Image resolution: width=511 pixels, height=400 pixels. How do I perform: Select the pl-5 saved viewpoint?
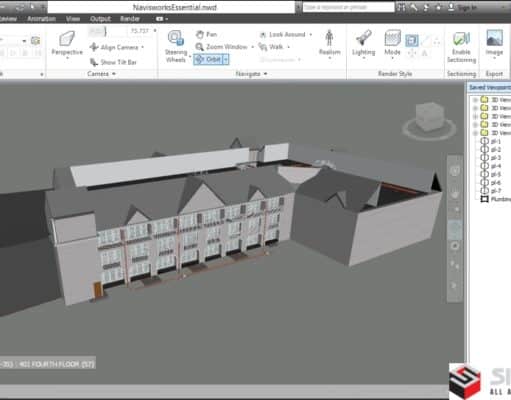click(x=490, y=174)
